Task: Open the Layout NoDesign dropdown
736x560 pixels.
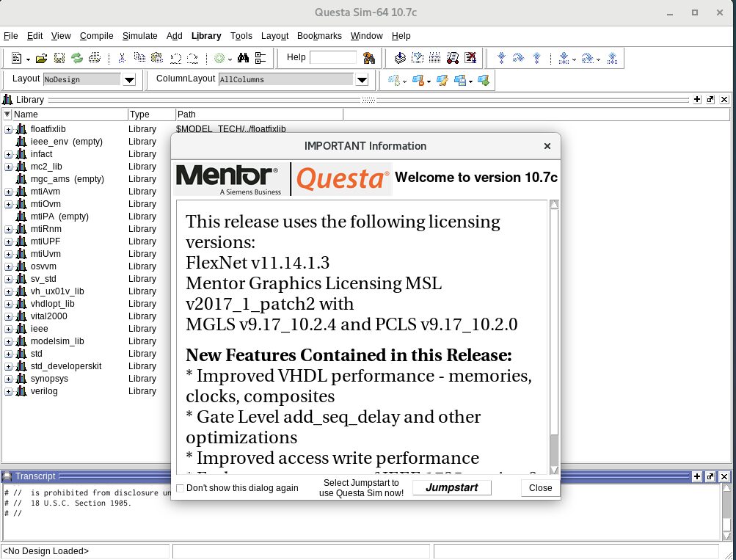Action: 129,80
